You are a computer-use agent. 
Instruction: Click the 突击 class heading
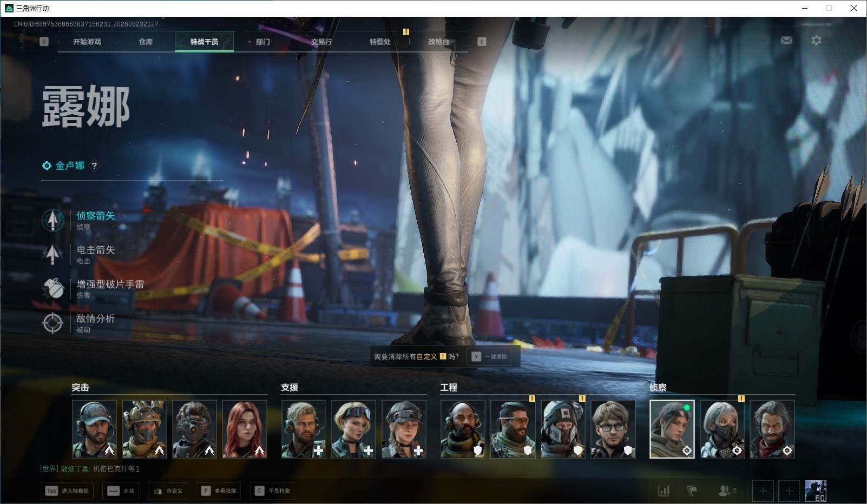pos(80,387)
